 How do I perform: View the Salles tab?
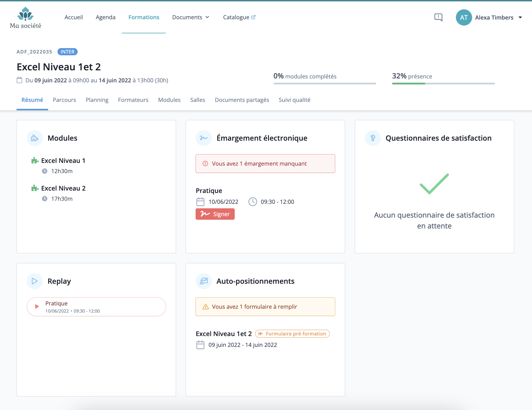click(x=198, y=100)
